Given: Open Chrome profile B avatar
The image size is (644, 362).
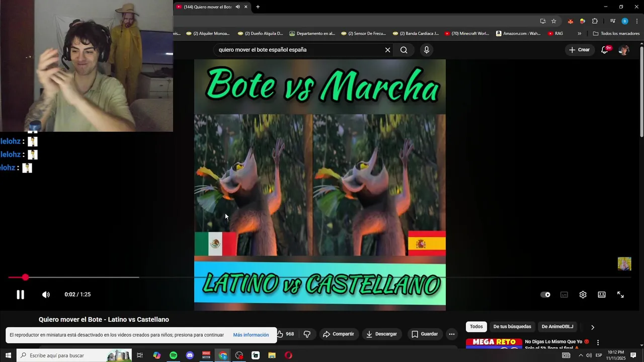Looking at the screenshot, I should point(624,21).
